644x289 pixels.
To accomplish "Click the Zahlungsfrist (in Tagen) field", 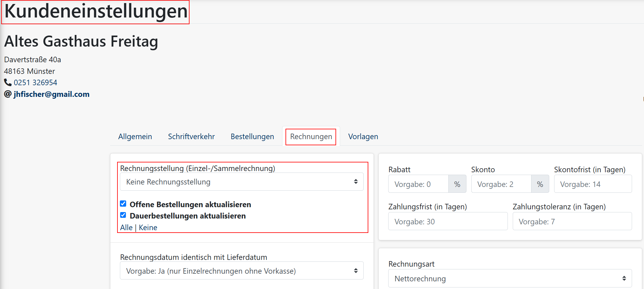I will coord(448,221).
